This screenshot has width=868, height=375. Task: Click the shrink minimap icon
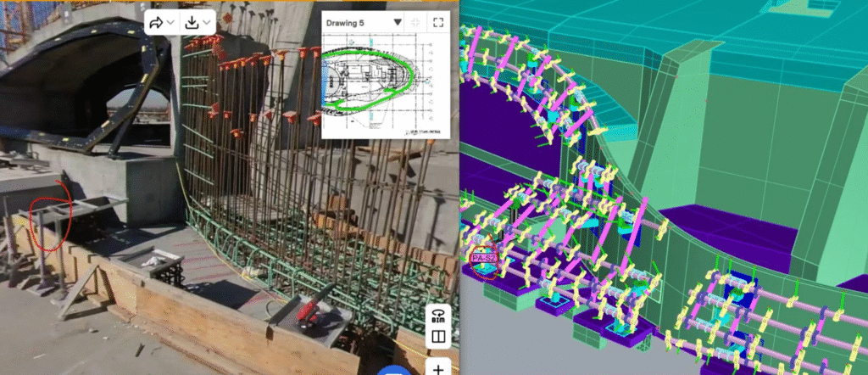click(x=415, y=22)
